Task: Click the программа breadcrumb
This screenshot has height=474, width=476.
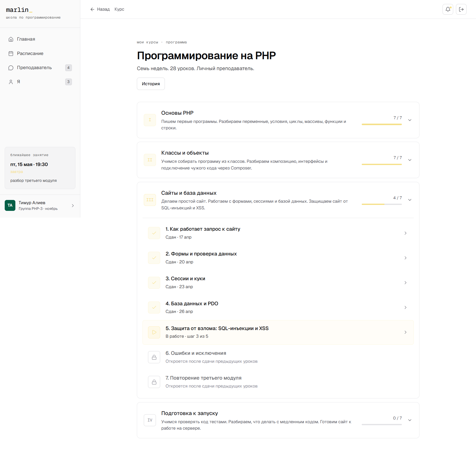Action: pyautogui.click(x=176, y=42)
